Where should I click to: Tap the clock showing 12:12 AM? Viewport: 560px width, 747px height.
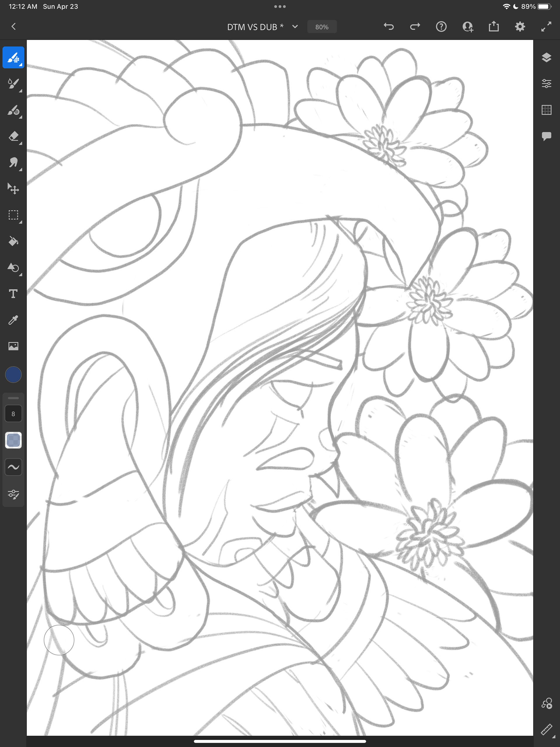click(23, 6)
